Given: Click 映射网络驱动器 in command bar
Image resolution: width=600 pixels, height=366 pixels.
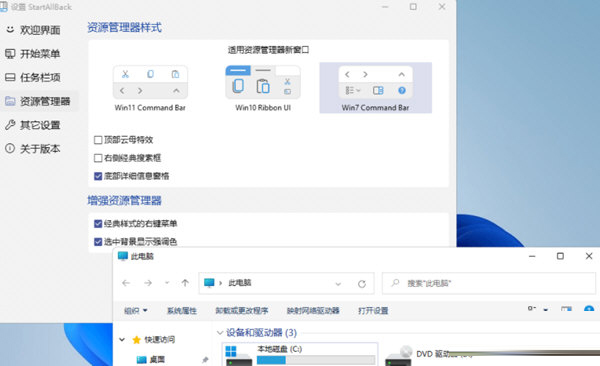Looking at the screenshot, I should tap(313, 310).
